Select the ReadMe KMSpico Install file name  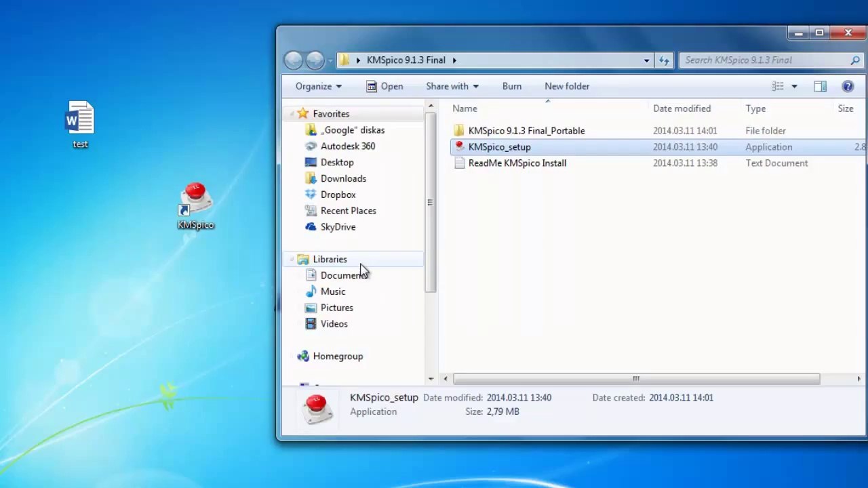517,163
